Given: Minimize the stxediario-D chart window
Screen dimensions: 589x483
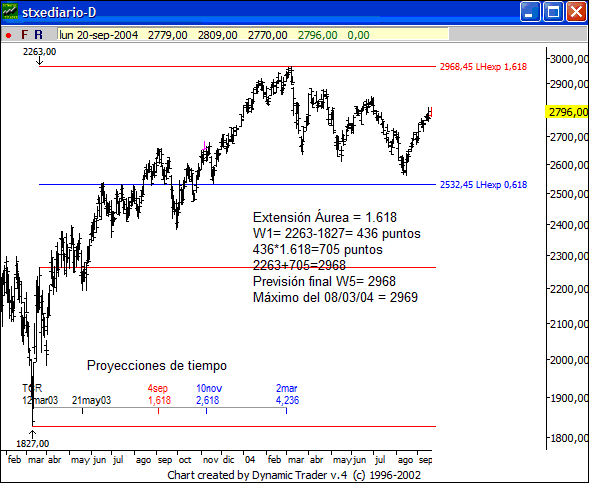Looking at the screenshot, I should [530, 12].
